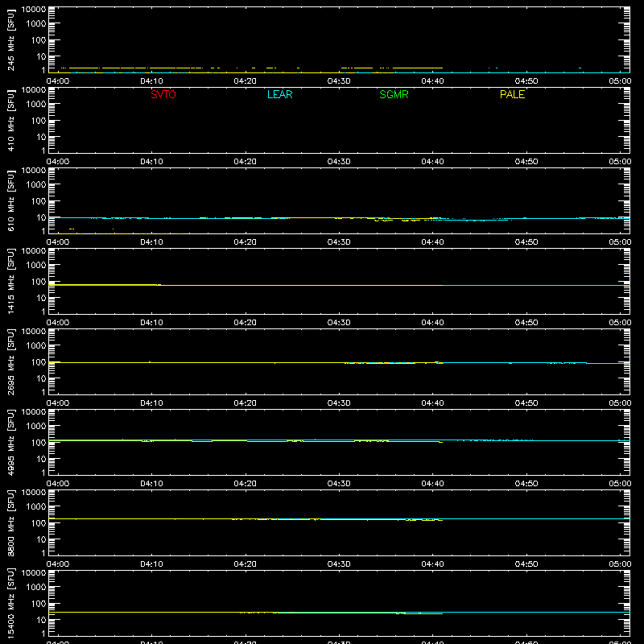Viewport: 644px width, 644px height.
Task: Select the 410 MHz [SFU] axis title
Action: coord(10,120)
